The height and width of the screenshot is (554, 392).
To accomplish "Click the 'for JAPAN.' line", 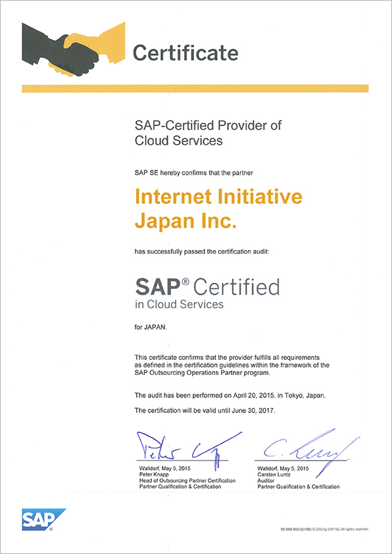I will (150, 327).
